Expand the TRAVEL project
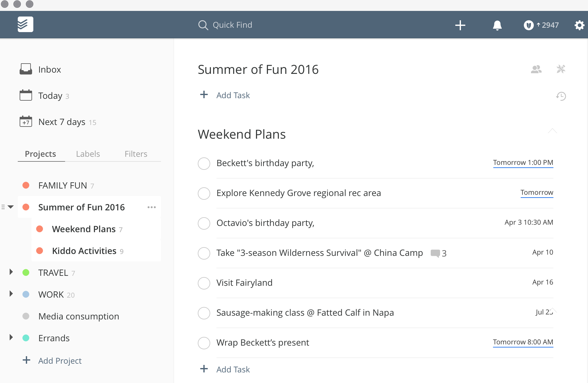 coord(11,272)
